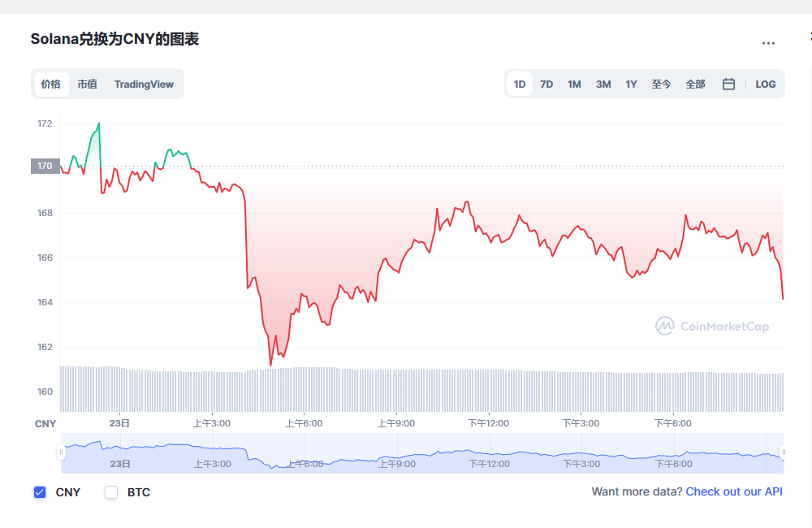Image resolution: width=812 pixels, height=528 pixels.
Task: Select the 1D time range
Action: [520, 84]
